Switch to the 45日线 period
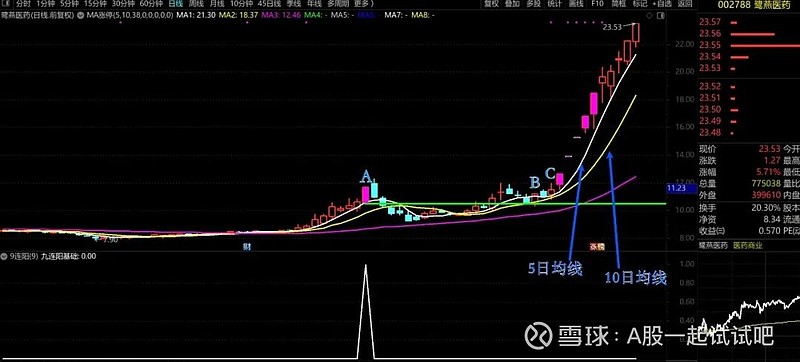 268,4
